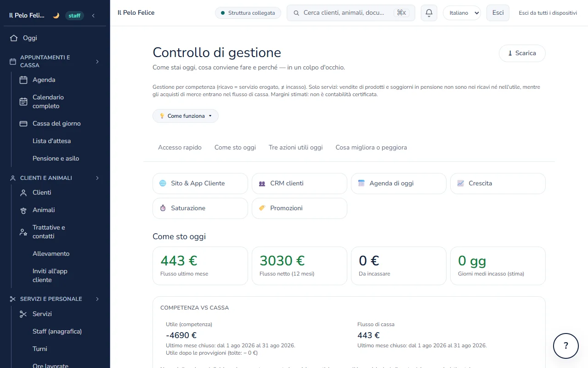The width and height of the screenshot is (588, 368).
Task: Click the download arrow icon on Scarica
Action: click(510, 53)
